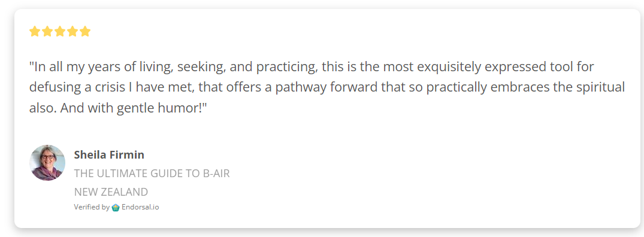Click the second yellow rating star
This screenshot has height=237, width=644.
[47, 32]
